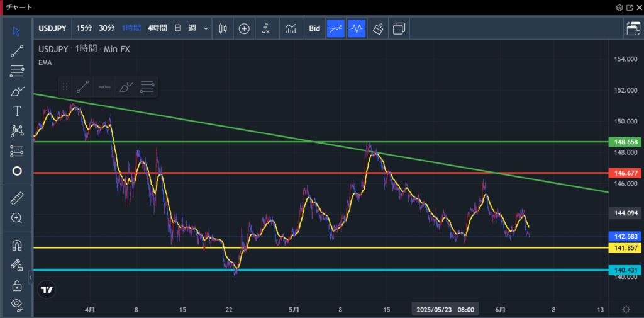Image resolution: width=644 pixels, height=318 pixels.
Task: Open the TradingView logo link
Action: 47,290
